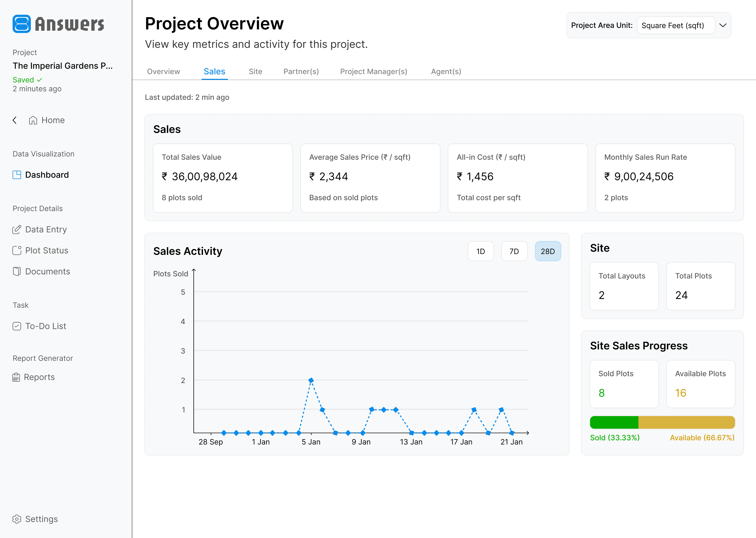
Task: Click project name The Imperial Gardens P...
Action: 63,66
